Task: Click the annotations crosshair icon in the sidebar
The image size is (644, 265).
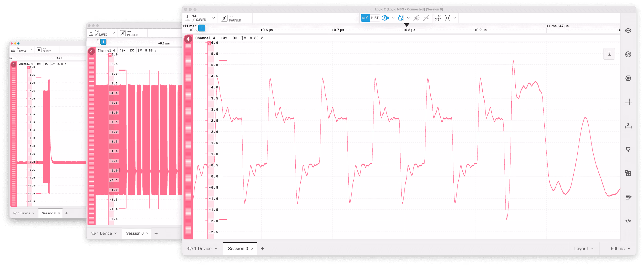Action: [x=629, y=102]
